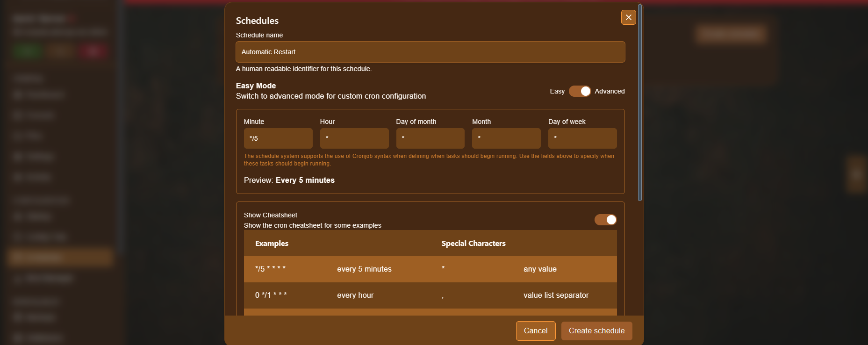
Task: Close the Schedules dialog with the X icon
Action: tap(628, 17)
